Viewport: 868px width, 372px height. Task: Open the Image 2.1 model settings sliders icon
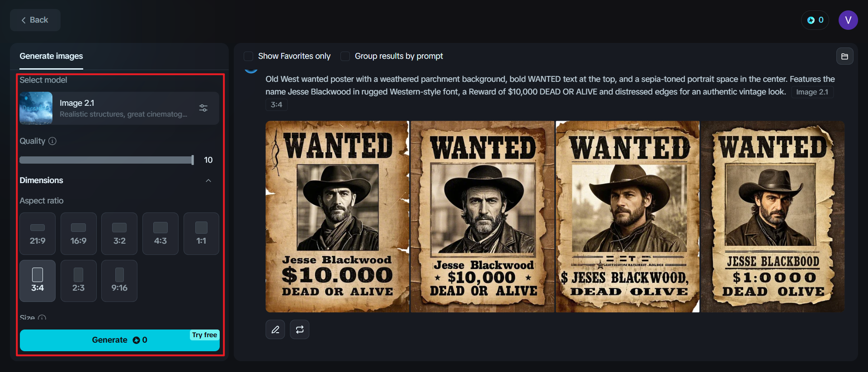pyautogui.click(x=203, y=108)
